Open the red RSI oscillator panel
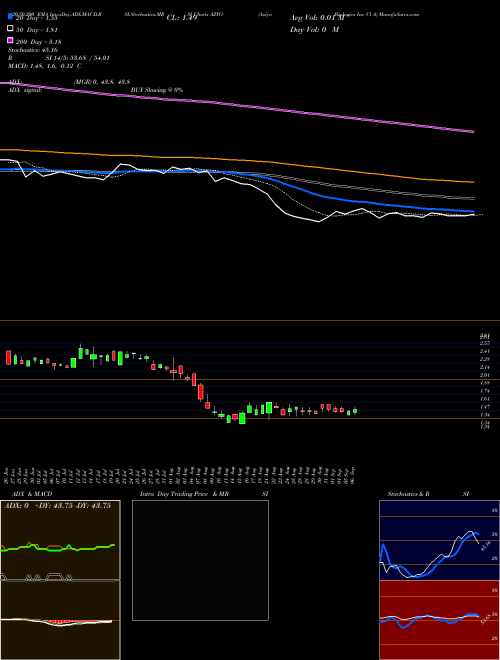The image size is (500, 660). tap(439, 620)
